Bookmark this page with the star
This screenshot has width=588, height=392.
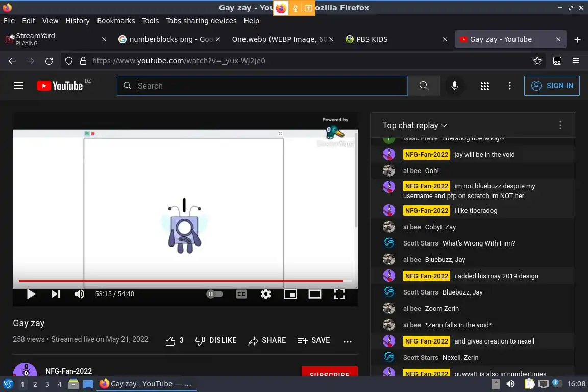click(537, 61)
